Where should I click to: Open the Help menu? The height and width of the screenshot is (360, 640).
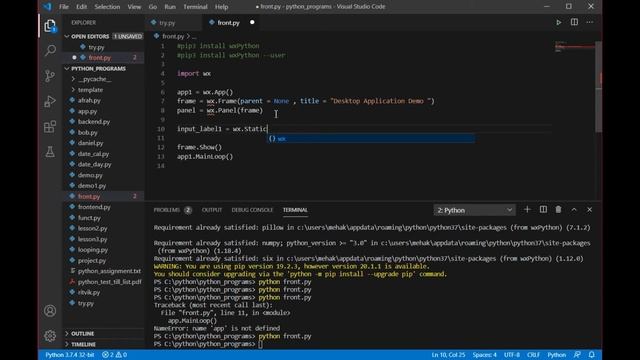[x=222, y=7]
